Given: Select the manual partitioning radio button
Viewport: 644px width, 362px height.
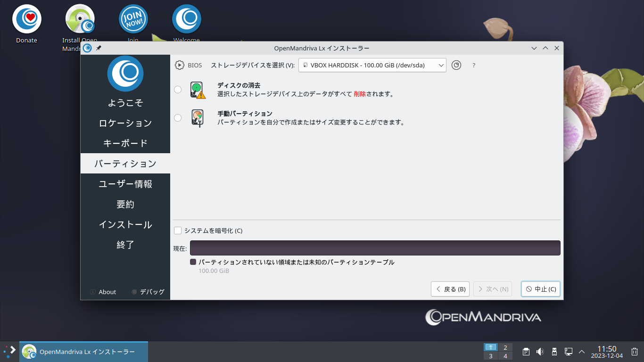Looking at the screenshot, I should coord(178,118).
